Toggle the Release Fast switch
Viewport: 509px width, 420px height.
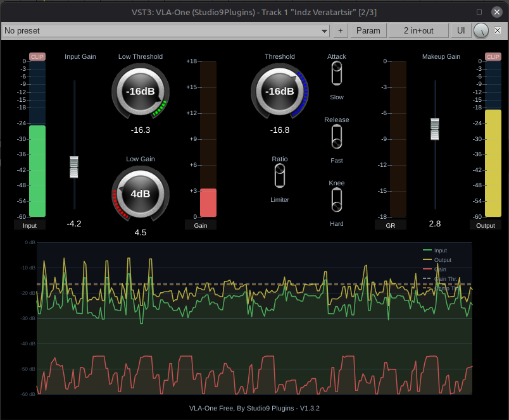[x=337, y=137]
